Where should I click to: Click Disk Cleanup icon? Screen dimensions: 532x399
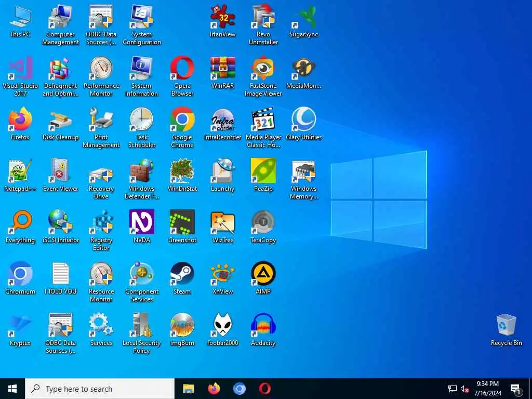[60, 124]
